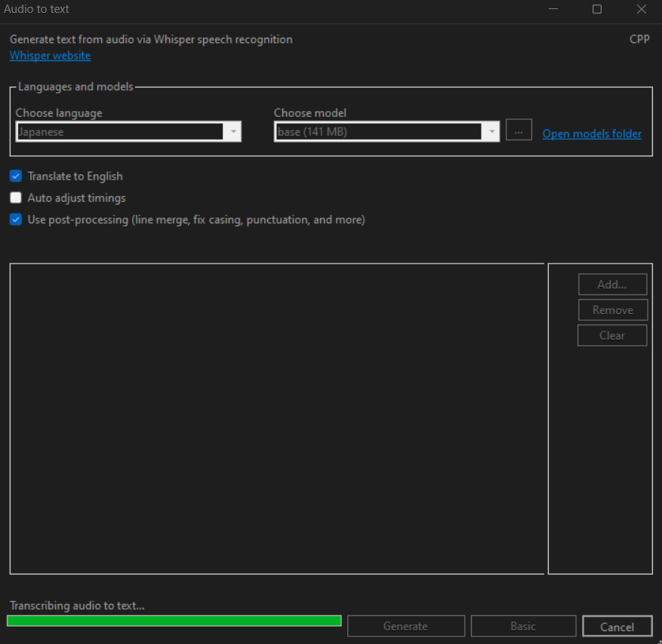The width and height of the screenshot is (662, 644).
Task: Open the Whisper website link
Action: pos(49,55)
